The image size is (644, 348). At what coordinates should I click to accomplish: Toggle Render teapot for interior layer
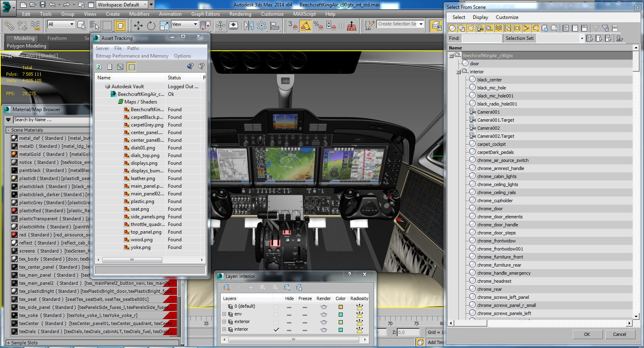[x=323, y=329]
